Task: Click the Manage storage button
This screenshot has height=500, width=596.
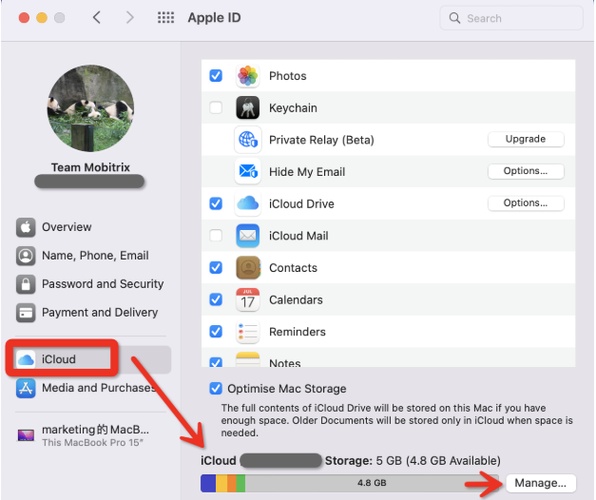Action: point(541,483)
